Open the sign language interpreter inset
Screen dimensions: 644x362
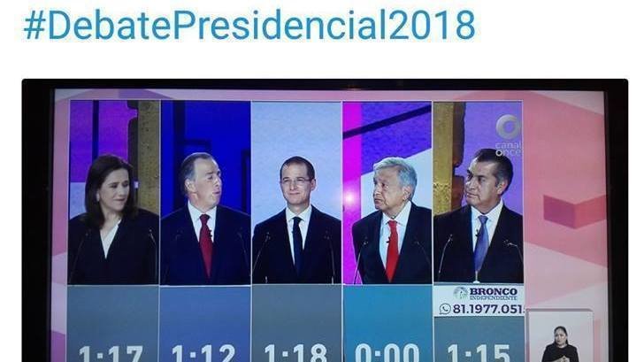point(560,336)
